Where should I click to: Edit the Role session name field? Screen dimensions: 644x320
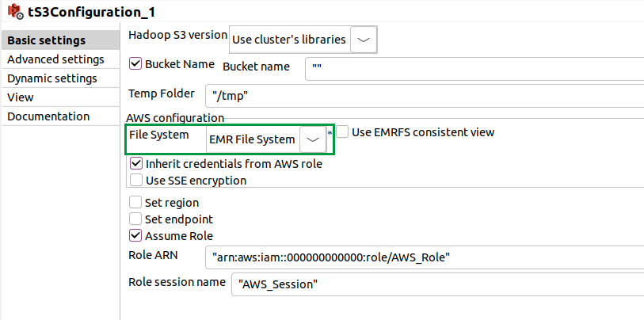click(438, 284)
